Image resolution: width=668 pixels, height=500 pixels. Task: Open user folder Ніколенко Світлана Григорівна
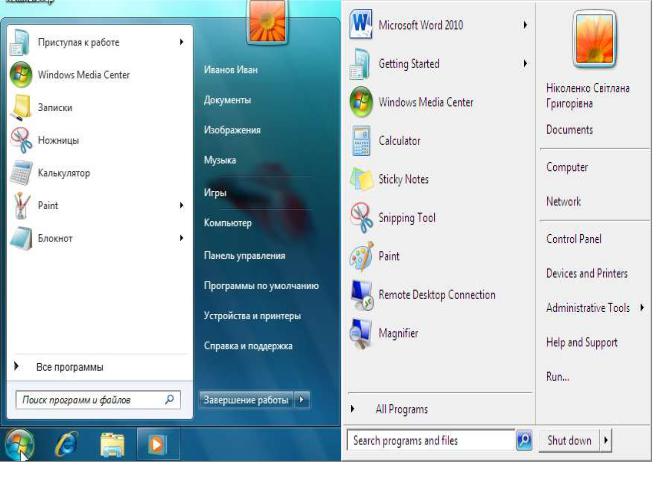point(587,95)
